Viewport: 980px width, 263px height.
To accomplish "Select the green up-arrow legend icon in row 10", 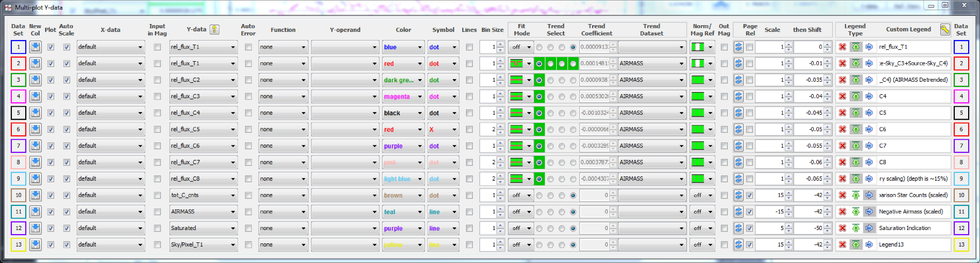I will click(x=855, y=195).
